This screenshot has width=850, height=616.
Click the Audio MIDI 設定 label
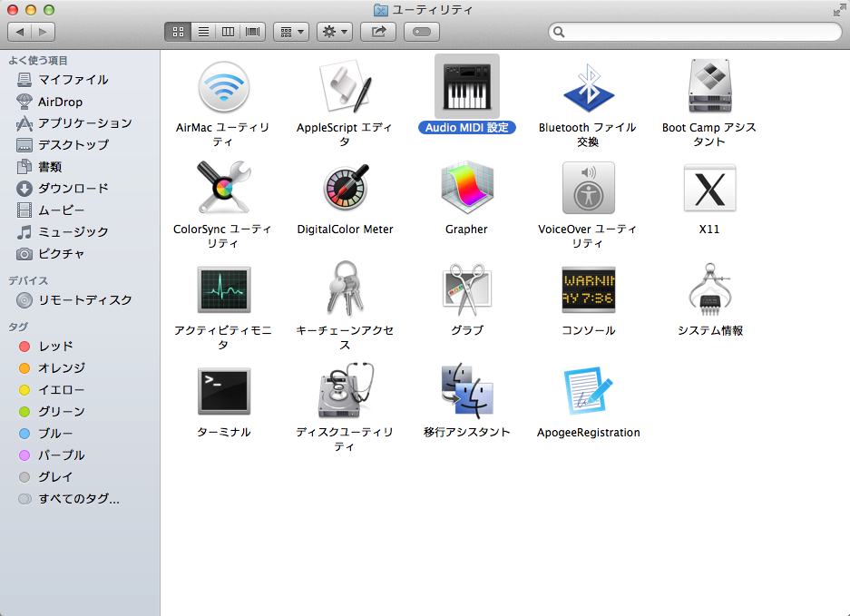(467, 127)
